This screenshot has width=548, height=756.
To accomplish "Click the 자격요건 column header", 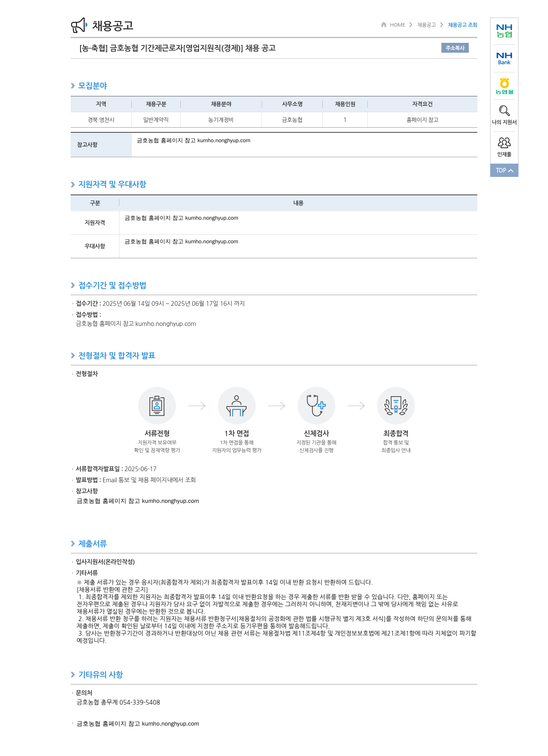I will click(422, 104).
